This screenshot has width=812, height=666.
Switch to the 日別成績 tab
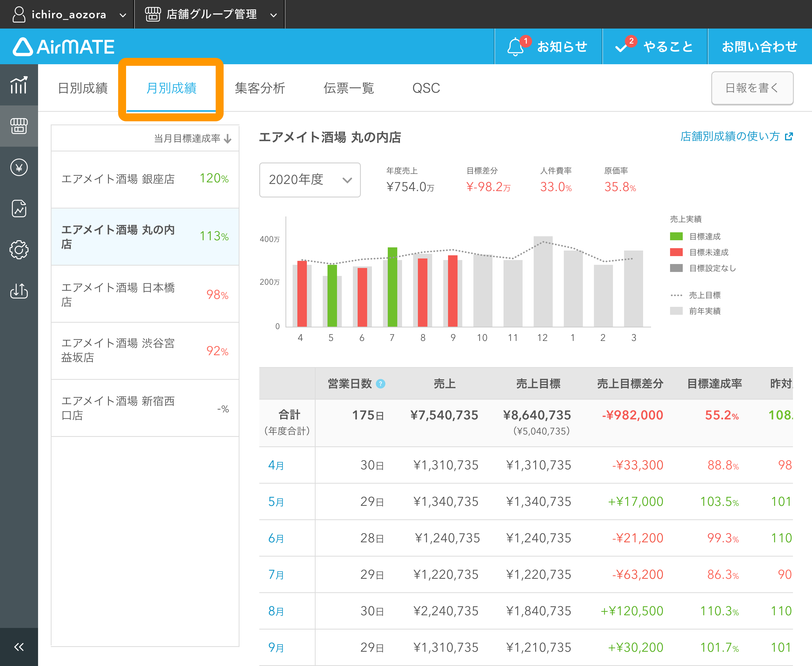pos(82,88)
